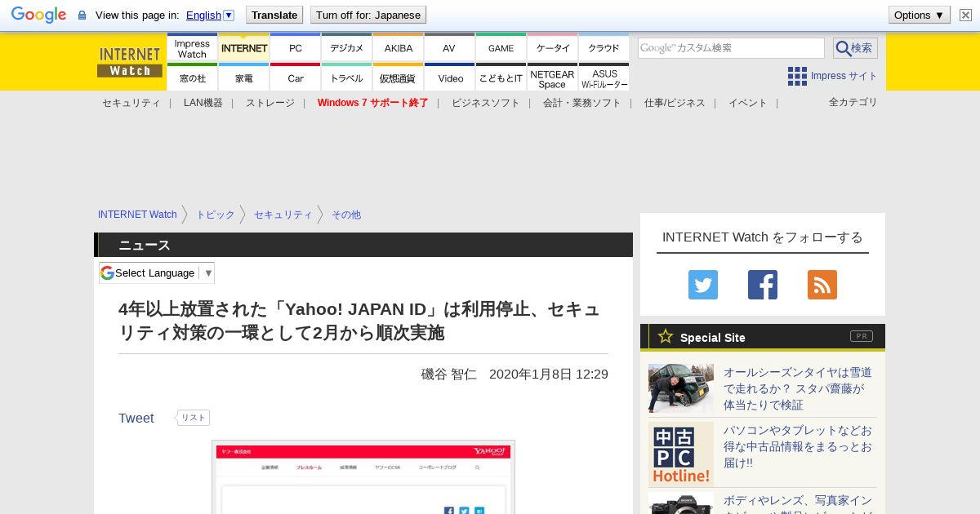The image size is (980, 514).
Task: Open the ケータイ tab
Action: pyautogui.click(x=553, y=48)
